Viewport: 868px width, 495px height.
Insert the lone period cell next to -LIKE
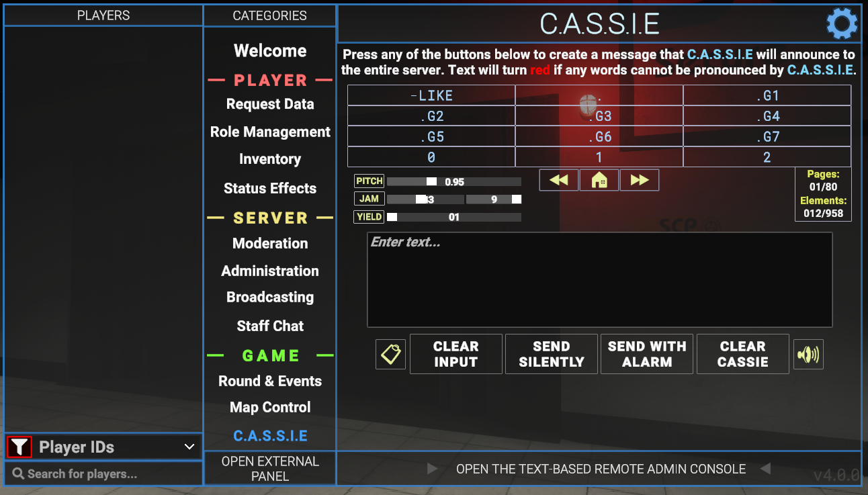[x=599, y=95]
